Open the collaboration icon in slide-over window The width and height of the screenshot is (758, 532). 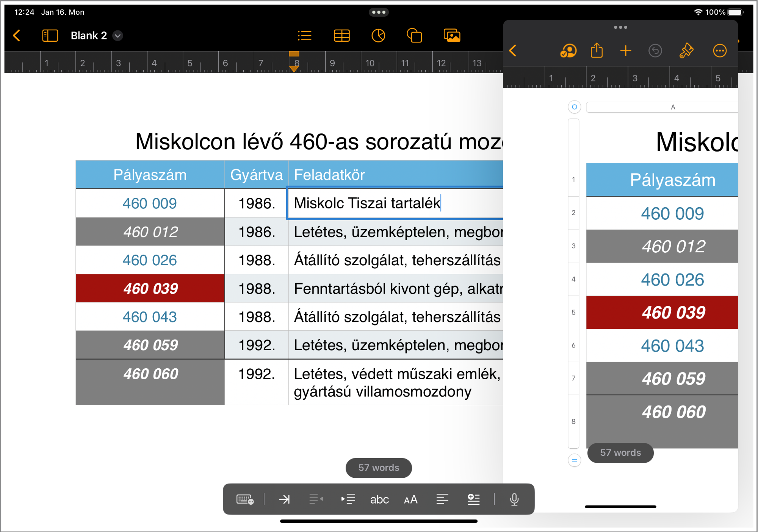(568, 51)
